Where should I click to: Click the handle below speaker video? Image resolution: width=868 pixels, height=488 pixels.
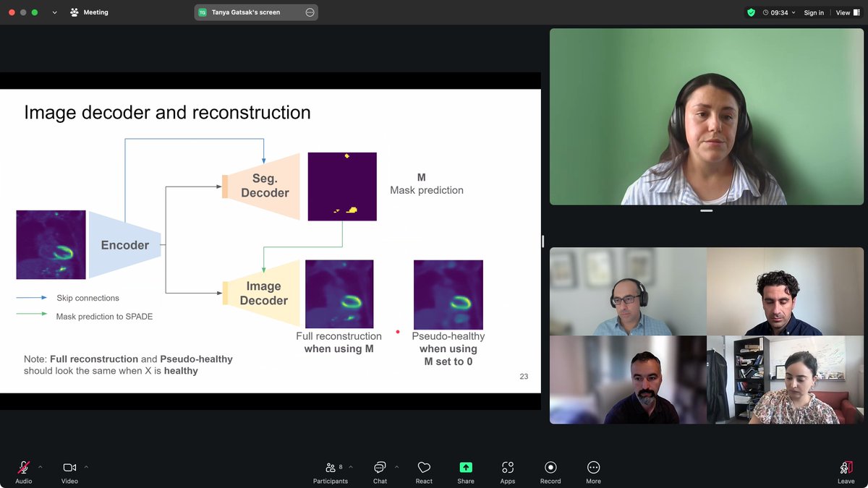pyautogui.click(x=707, y=210)
